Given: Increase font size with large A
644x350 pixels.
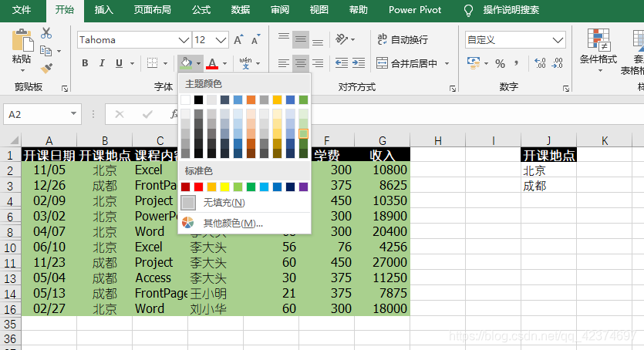Looking at the screenshot, I should click(x=238, y=40).
